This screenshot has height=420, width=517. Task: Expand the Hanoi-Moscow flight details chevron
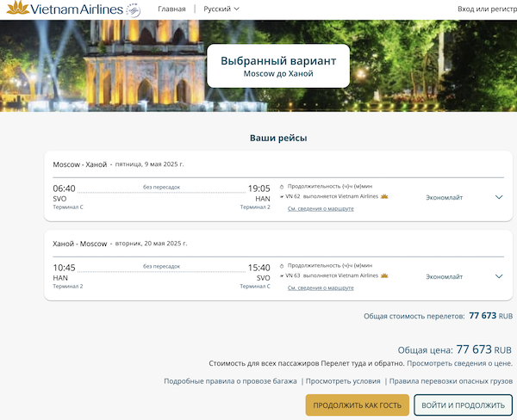pyautogui.click(x=499, y=276)
